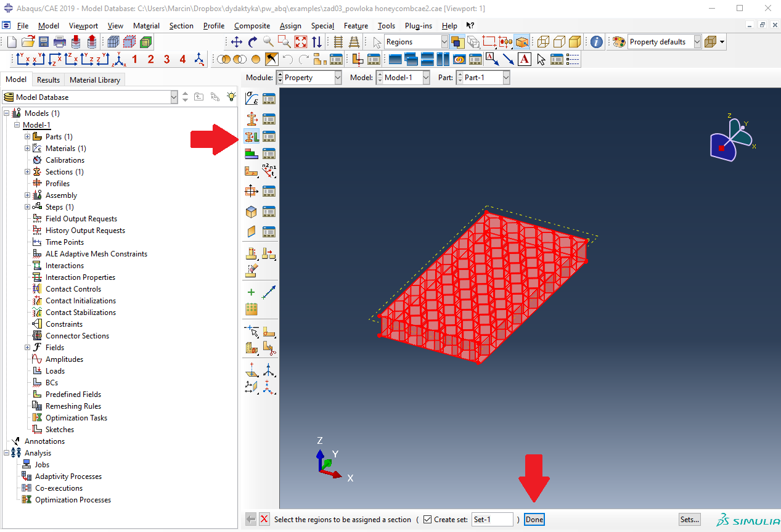Screen dimensions: 781x532
Task: Click the Create Material icon
Action: 251,99
